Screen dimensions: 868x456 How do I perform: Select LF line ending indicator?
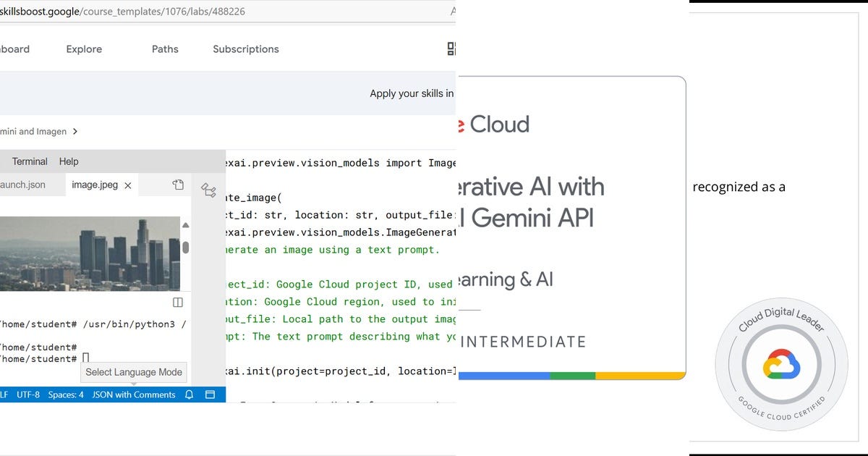coord(4,394)
